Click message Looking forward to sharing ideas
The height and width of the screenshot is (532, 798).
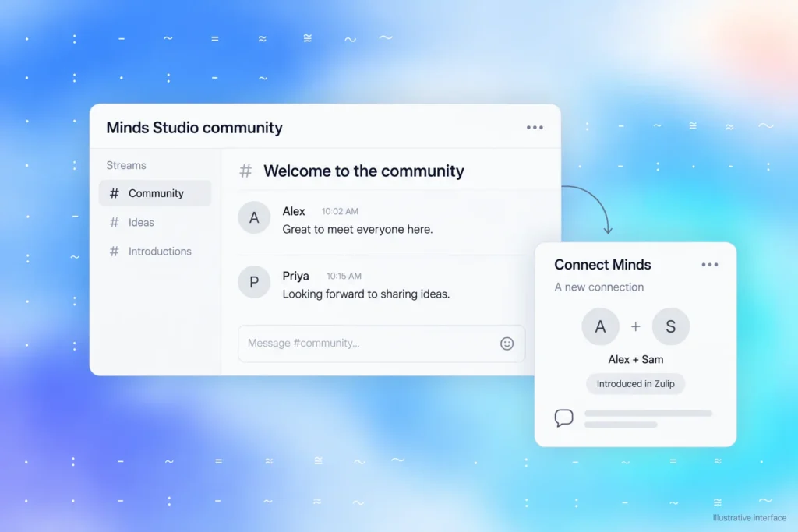(366, 294)
